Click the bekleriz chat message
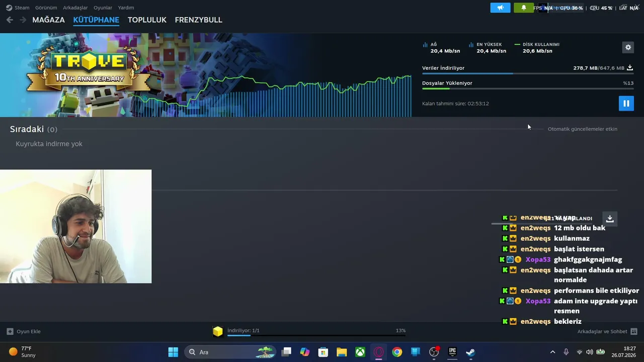Screen dimensions: 644x362 point(568,321)
